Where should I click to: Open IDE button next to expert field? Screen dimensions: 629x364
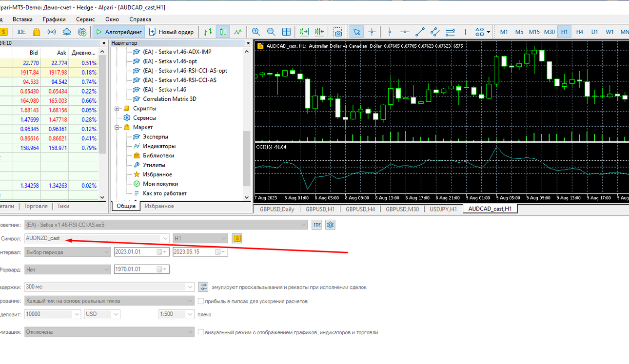pos(316,225)
